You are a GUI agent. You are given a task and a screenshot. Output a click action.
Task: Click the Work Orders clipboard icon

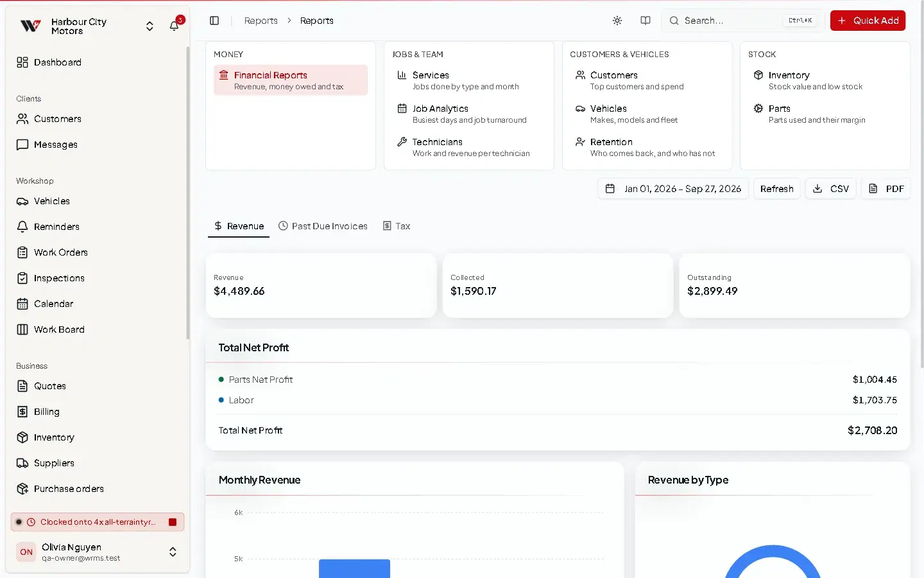click(x=22, y=252)
